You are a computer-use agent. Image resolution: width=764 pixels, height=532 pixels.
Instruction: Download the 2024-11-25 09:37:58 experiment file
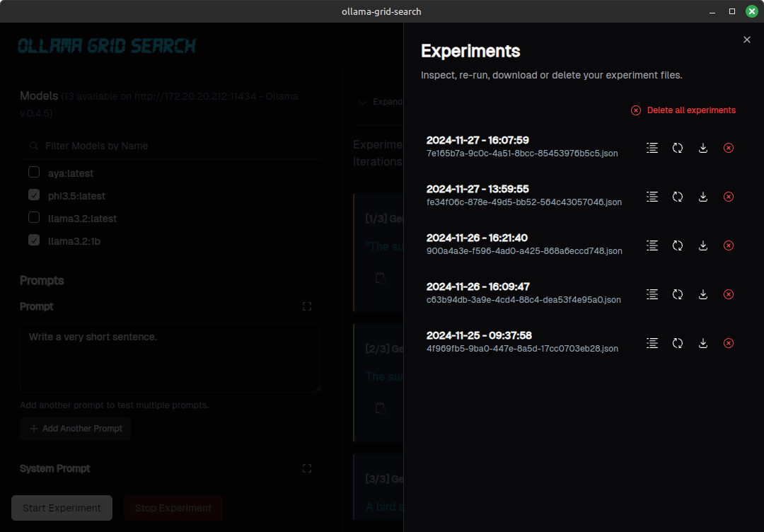(703, 343)
